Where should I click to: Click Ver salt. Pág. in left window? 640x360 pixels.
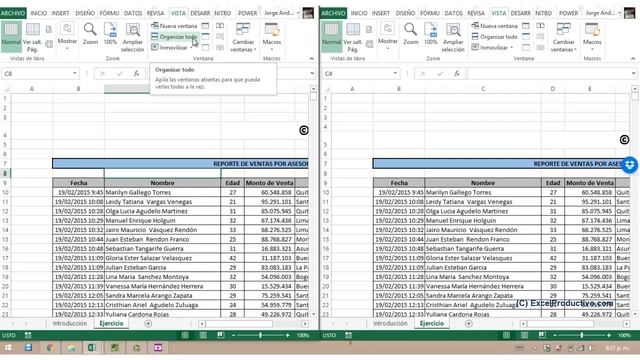pyautogui.click(x=32, y=37)
